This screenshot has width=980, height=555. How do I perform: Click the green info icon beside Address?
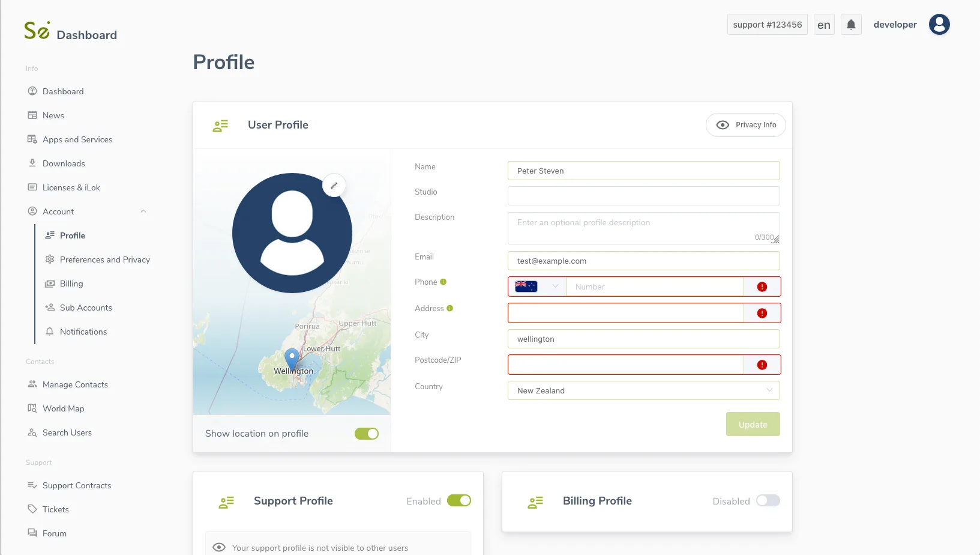click(x=449, y=308)
